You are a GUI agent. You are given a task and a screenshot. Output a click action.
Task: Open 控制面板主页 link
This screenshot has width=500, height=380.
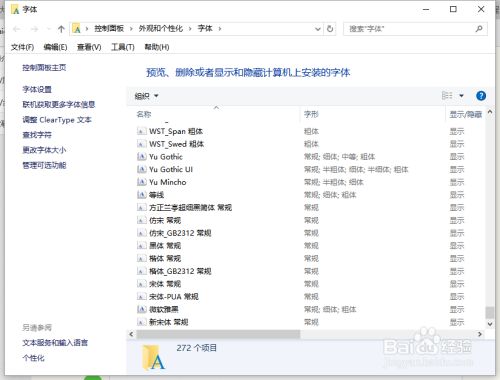[x=44, y=68]
